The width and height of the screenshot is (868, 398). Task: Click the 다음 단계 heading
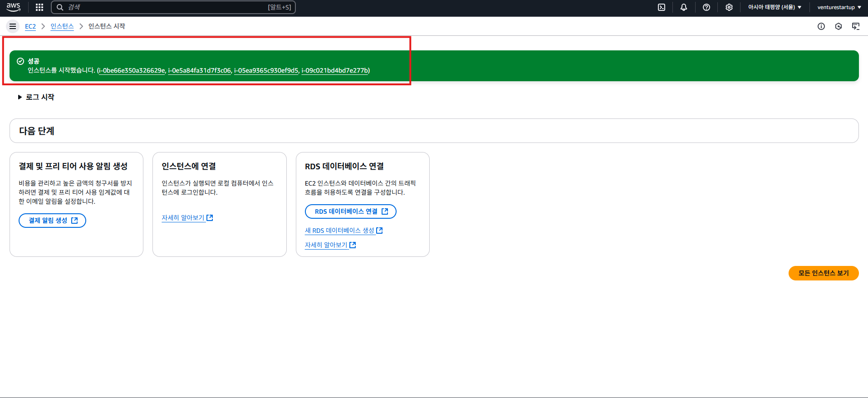coord(37,131)
